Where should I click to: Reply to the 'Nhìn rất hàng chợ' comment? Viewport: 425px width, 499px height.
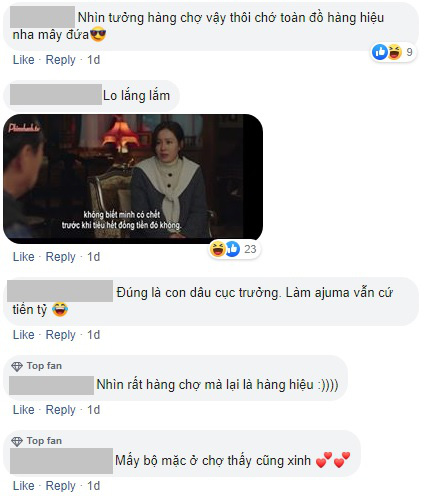click(60, 410)
